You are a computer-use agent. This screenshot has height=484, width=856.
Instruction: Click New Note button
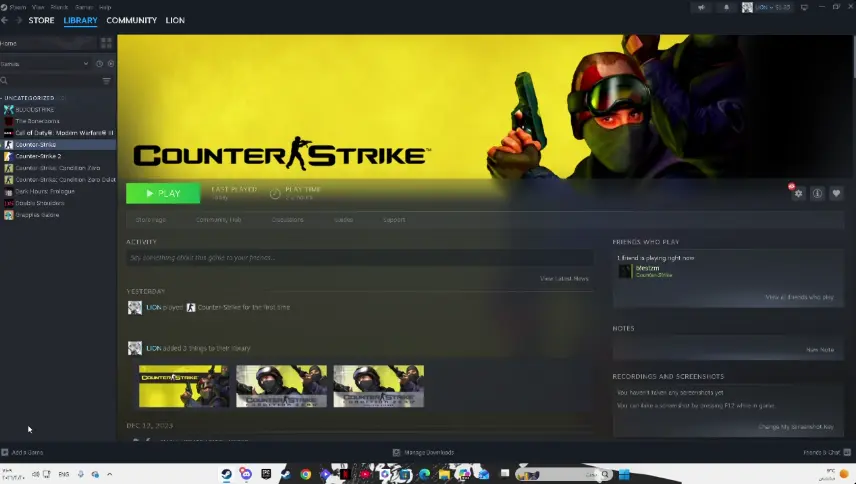pos(820,350)
